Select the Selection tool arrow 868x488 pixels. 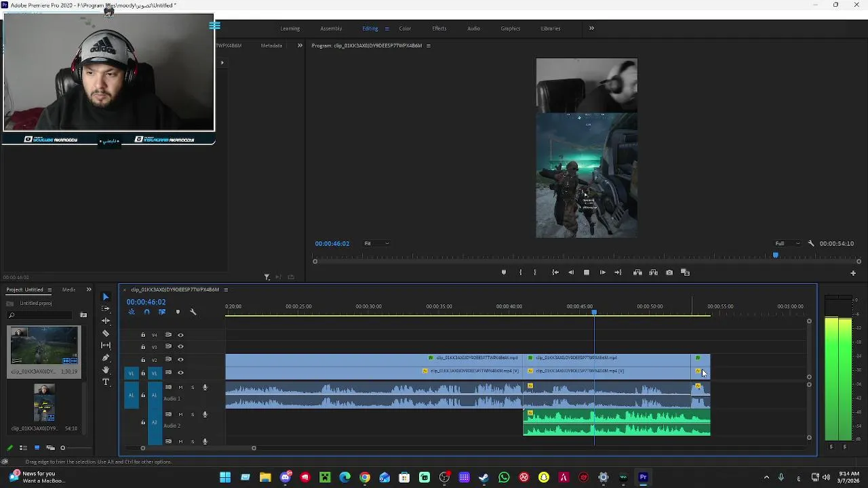[105, 296]
